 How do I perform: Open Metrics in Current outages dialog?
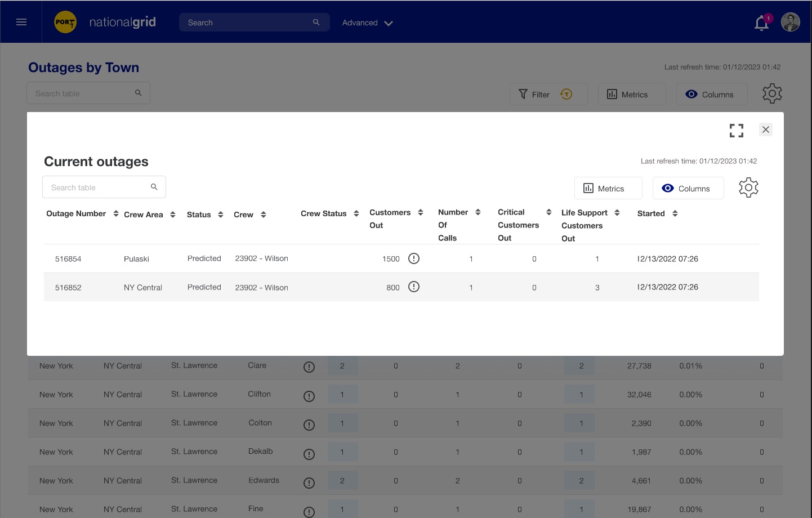tap(608, 189)
